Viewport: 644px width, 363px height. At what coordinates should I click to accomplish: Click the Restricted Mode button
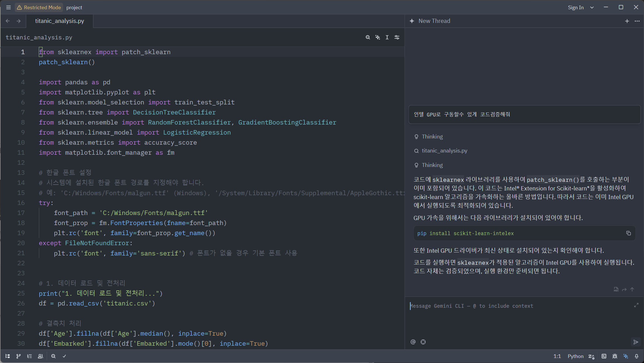pos(39,8)
